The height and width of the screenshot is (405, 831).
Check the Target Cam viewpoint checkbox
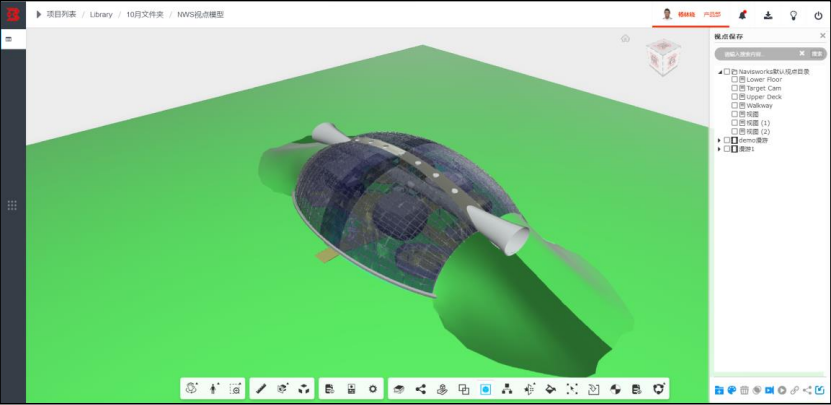pos(735,88)
